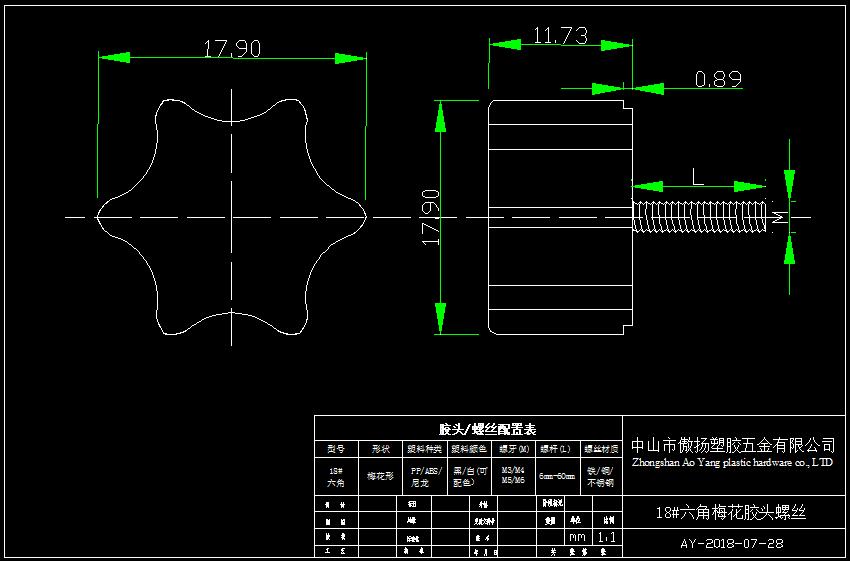Click the 1:1 scale cell

point(607,538)
